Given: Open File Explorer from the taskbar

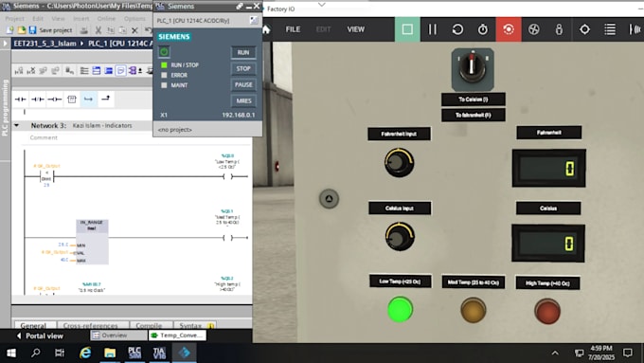Looking at the screenshot, I should [x=110, y=353].
